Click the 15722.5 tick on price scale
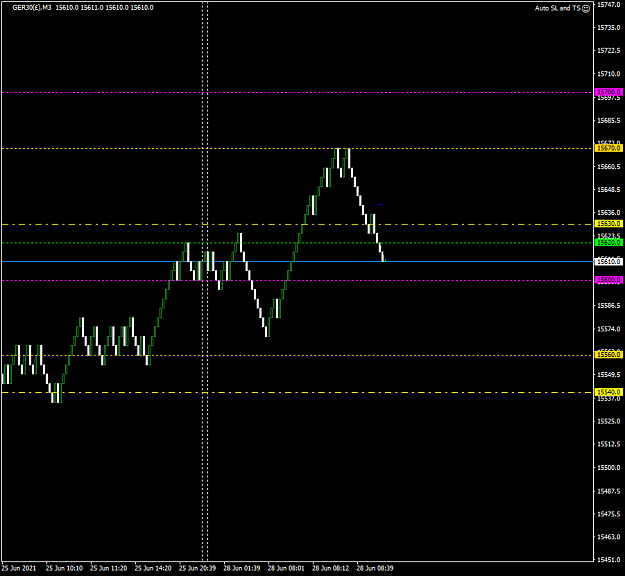The height and width of the screenshot is (576, 625). pyautogui.click(x=608, y=51)
